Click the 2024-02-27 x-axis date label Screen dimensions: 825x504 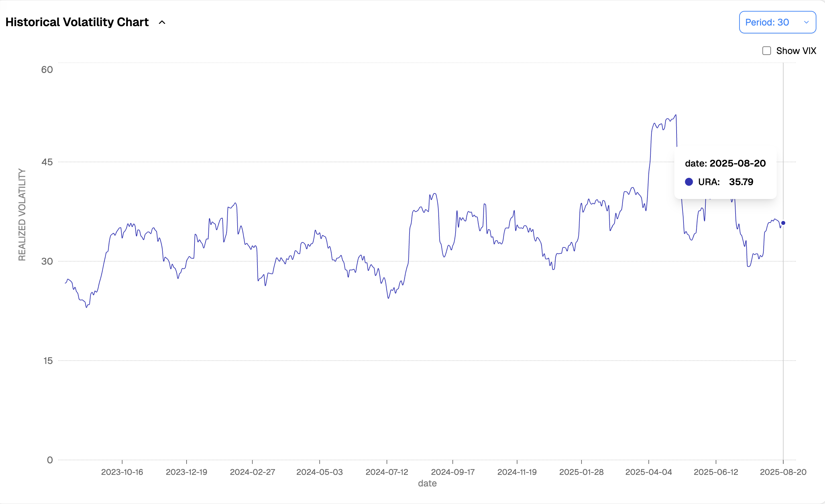click(x=252, y=472)
